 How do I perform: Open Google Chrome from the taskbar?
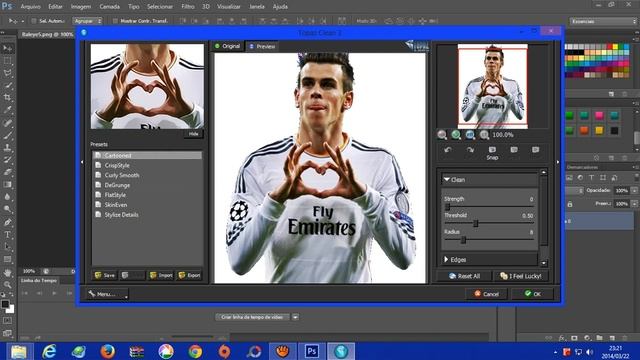coord(195,351)
